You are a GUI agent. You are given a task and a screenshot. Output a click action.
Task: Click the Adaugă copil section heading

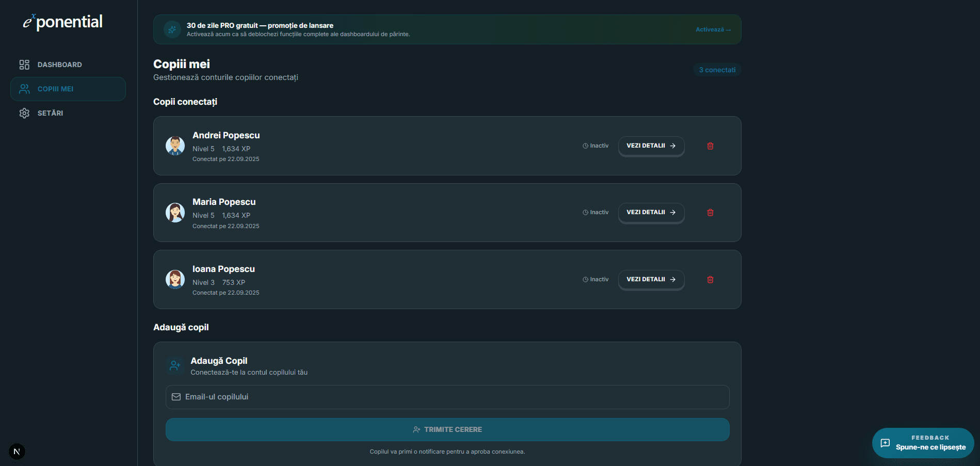tap(181, 327)
